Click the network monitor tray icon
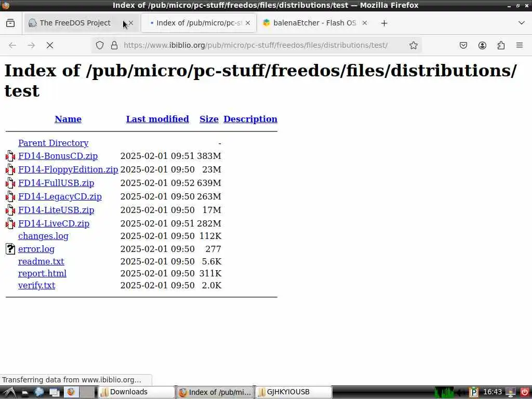Screen dimensions: 532x399 pyautogui.click(x=511, y=393)
